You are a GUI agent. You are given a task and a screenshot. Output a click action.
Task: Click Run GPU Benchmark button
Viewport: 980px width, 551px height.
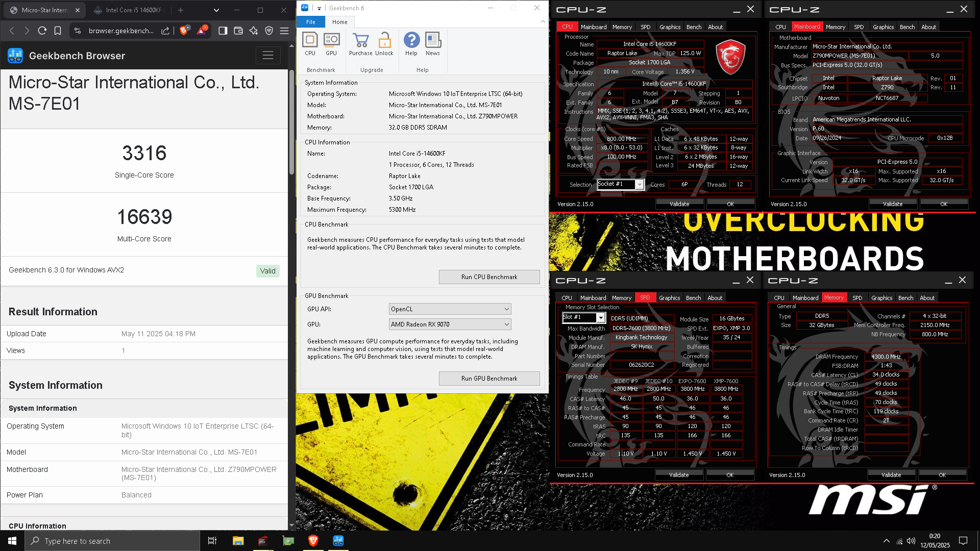coord(489,379)
